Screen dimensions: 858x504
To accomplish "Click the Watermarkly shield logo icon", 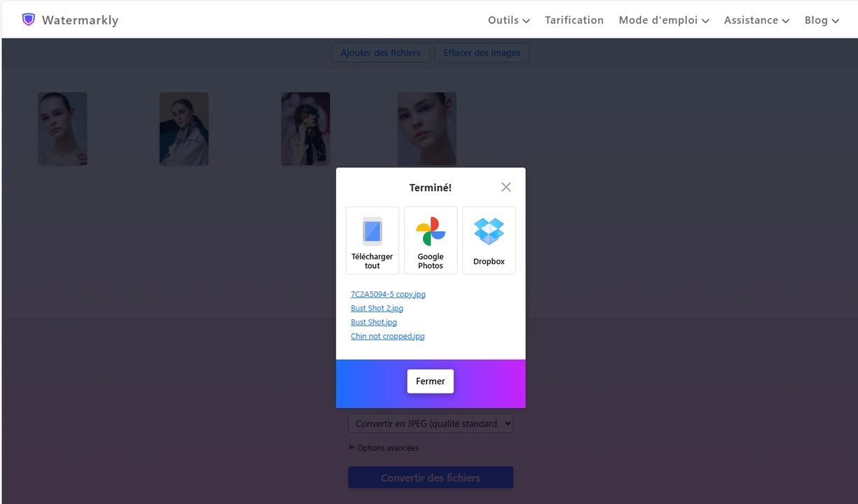I will (28, 20).
